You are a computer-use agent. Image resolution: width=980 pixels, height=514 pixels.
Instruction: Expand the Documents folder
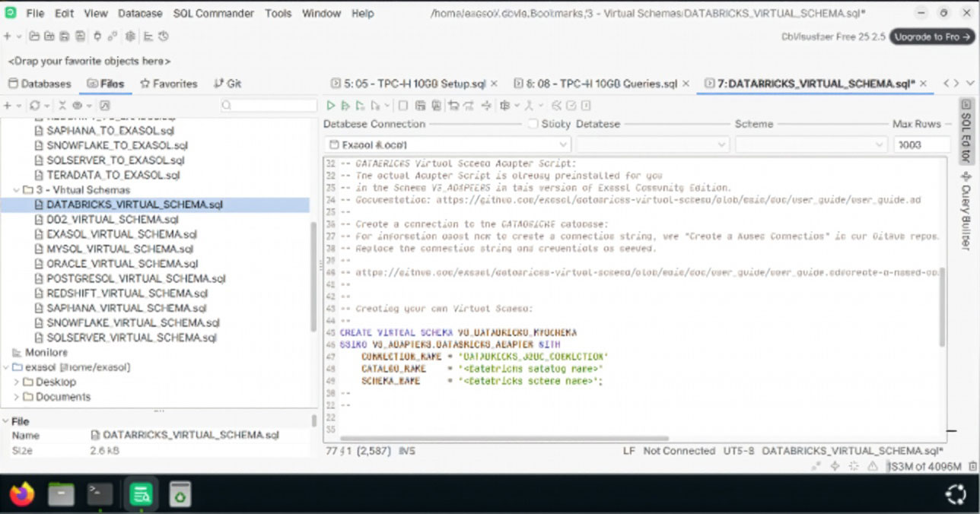pos(17,397)
